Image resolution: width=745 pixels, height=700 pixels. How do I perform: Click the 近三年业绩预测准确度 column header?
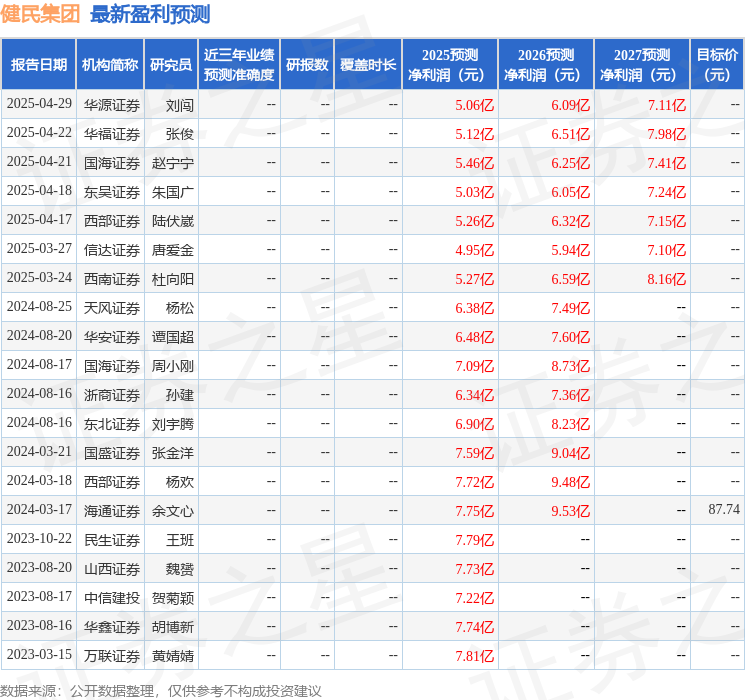[238, 65]
